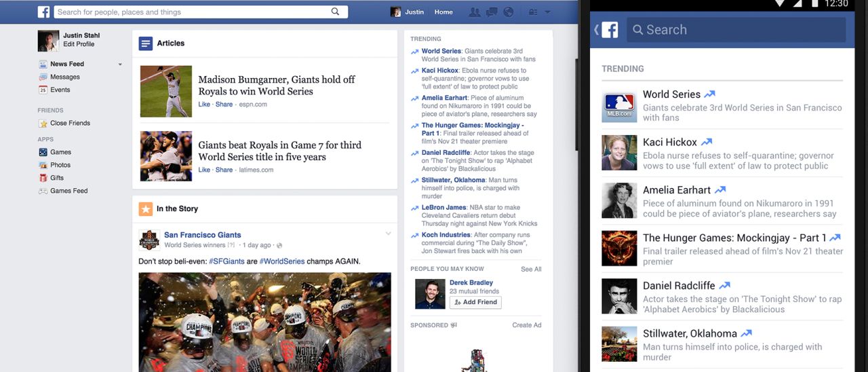Click the sponsored megaphone icon
The image size is (868, 372).
[x=454, y=325]
